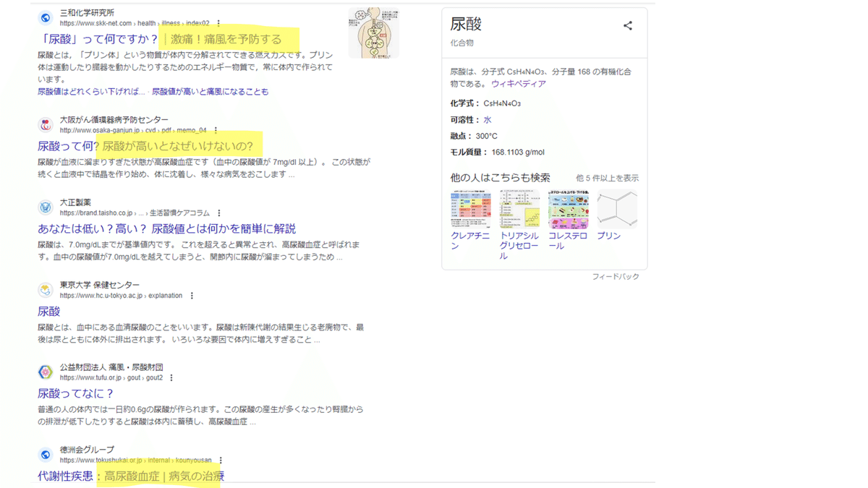Click the 尿酸値が高いと痛風になることも sitelink
The width and height of the screenshot is (868, 488).
click(x=210, y=91)
